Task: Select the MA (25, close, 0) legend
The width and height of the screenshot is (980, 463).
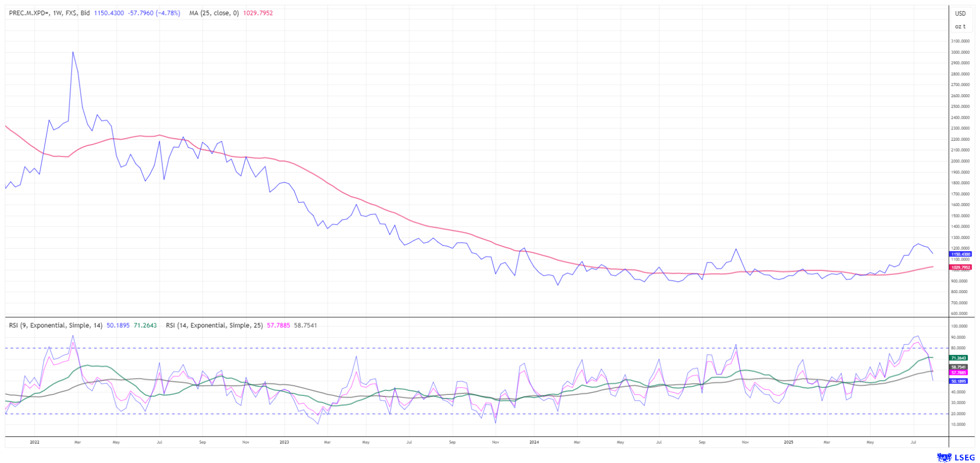Action: [214, 13]
